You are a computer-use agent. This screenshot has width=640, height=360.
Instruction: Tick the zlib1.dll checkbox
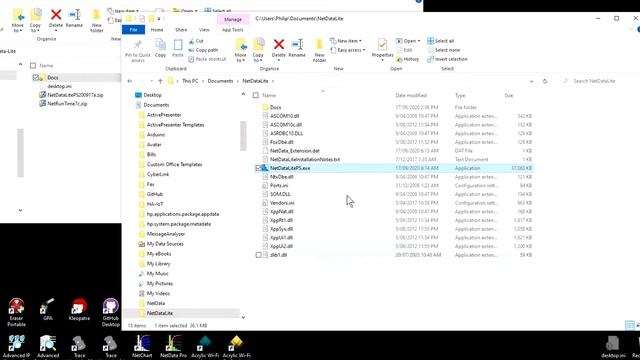258,255
